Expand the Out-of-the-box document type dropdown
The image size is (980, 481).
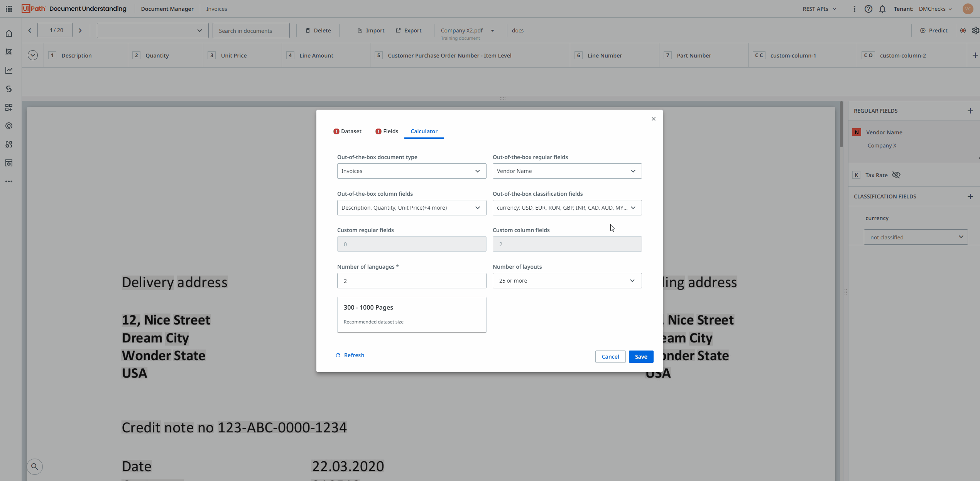pyautogui.click(x=411, y=170)
